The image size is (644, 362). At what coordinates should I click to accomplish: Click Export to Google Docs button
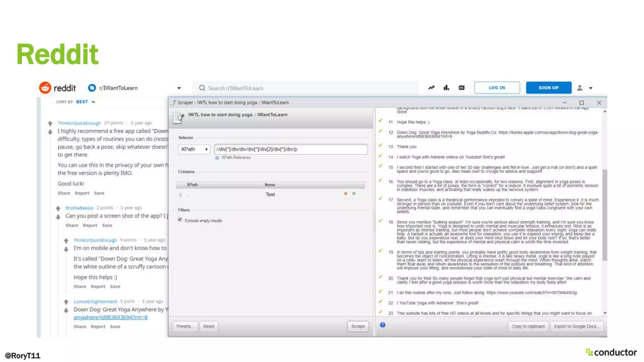(577, 326)
